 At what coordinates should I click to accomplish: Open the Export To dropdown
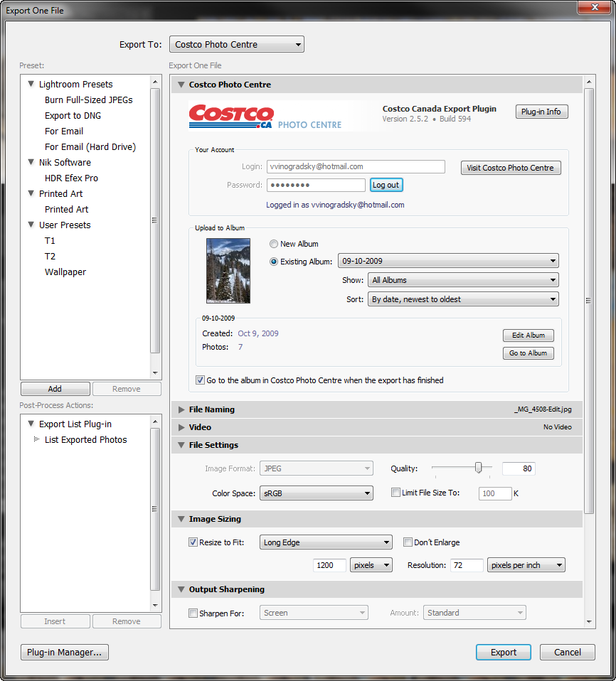tap(236, 44)
